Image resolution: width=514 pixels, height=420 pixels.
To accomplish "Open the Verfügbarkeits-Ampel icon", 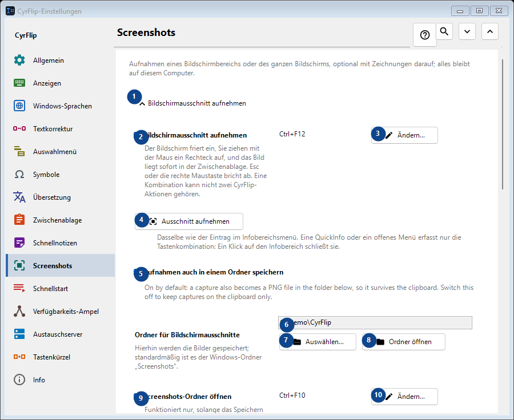I will pos(19,311).
